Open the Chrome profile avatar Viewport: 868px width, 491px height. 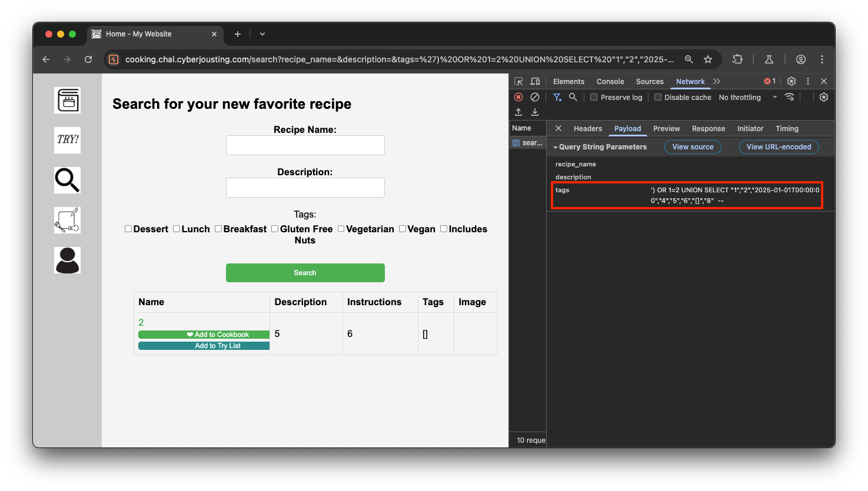point(801,59)
